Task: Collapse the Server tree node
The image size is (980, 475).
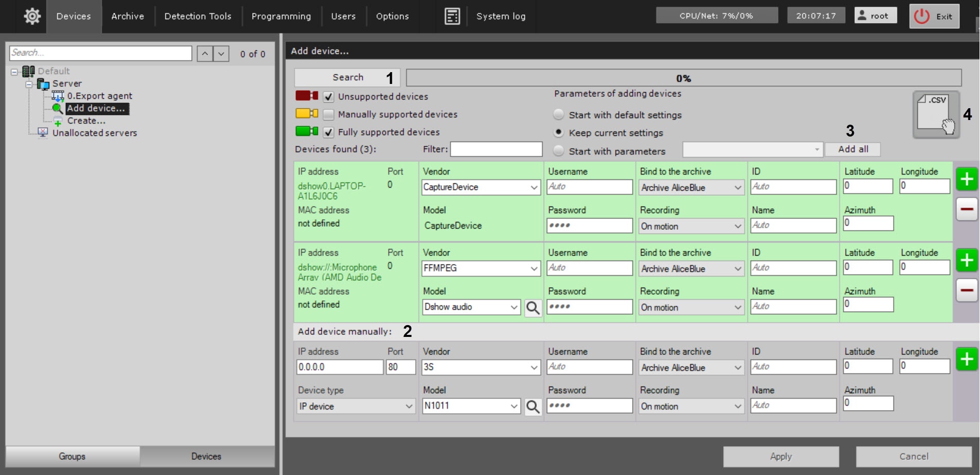Action: click(x=29, y=84)
